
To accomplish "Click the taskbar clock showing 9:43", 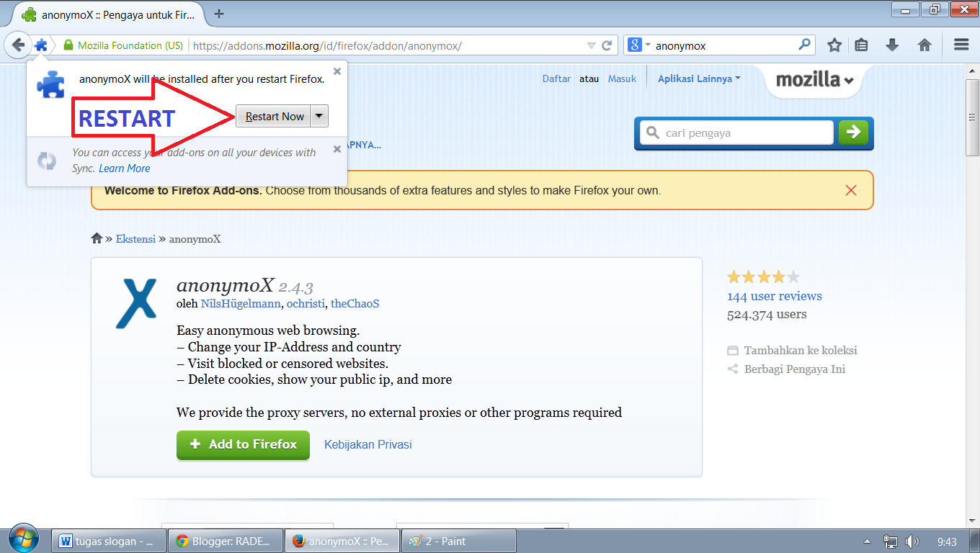I will click(948, 541).
